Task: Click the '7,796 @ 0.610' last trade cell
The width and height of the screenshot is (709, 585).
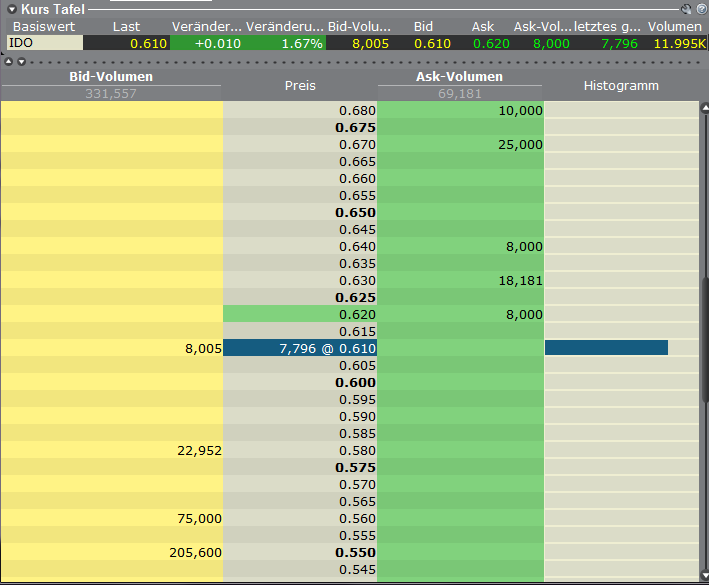Action: (x=300, y=348)
